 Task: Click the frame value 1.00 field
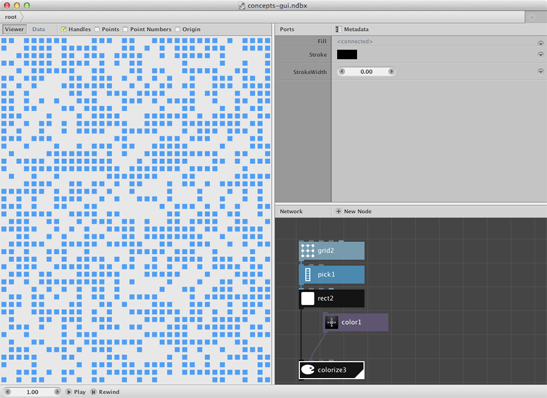pos(32,392)
